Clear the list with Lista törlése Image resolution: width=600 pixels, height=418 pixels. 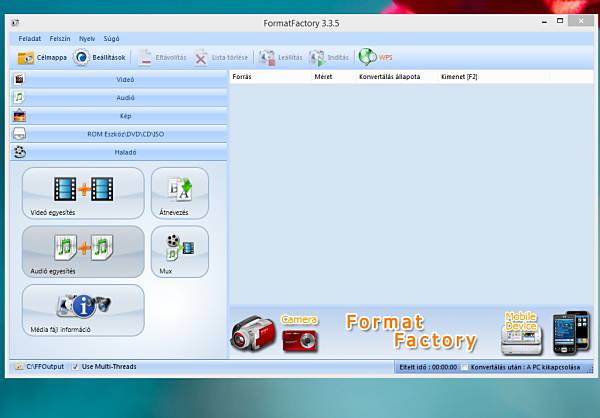pos(221,58)
